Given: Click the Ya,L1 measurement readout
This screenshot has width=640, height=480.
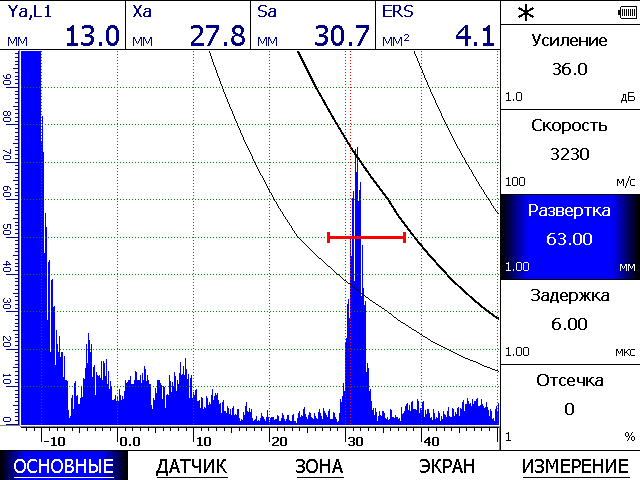Looking at the screenshot, I should click(x=63, y=25).
